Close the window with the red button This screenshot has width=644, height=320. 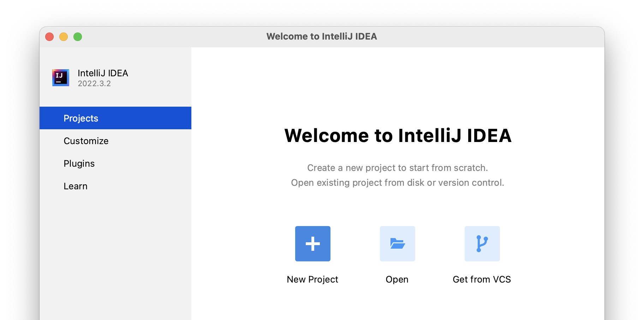click(49, 37)
